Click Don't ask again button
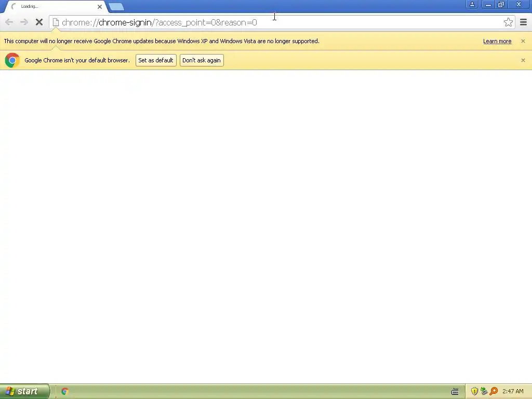The image size is (532, 399). click(x=202, y=60)
